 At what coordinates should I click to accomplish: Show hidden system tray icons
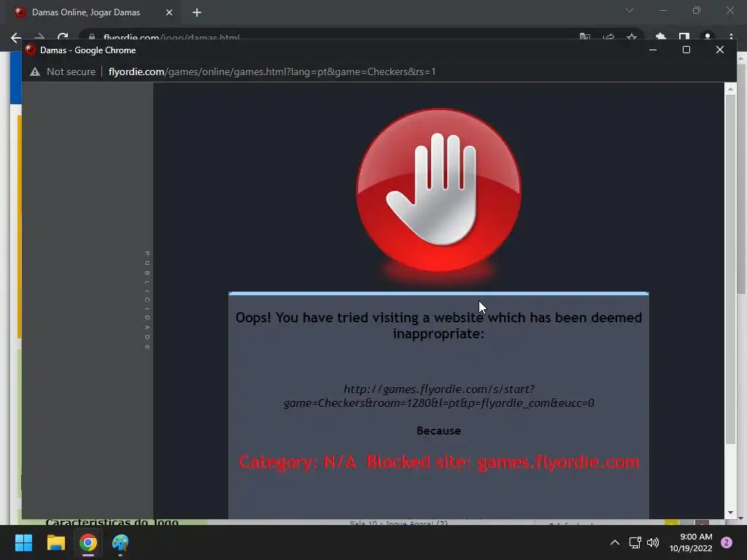click(x=615, y=542)
